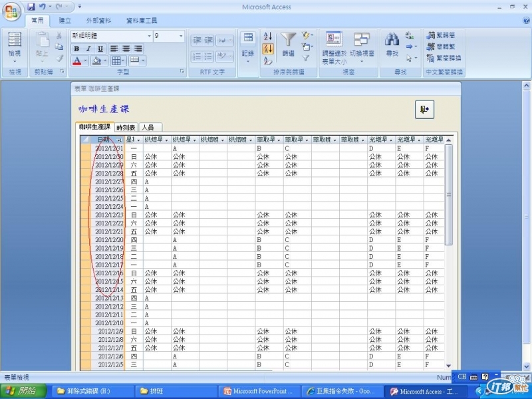This screenshot has height=399, width=532.
Task: Align text right in the font group
Action: pyautogui.click(x=138, y=49)
